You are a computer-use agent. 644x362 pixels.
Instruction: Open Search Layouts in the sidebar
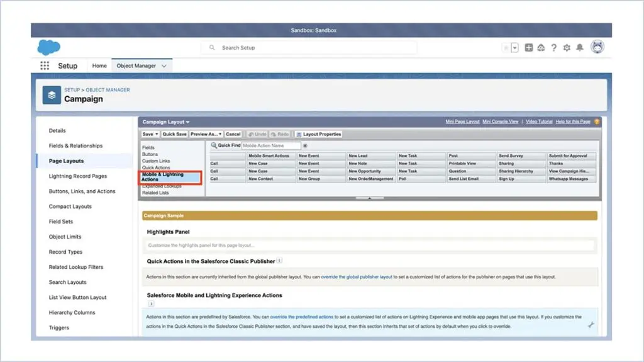(x=67, y=282)
